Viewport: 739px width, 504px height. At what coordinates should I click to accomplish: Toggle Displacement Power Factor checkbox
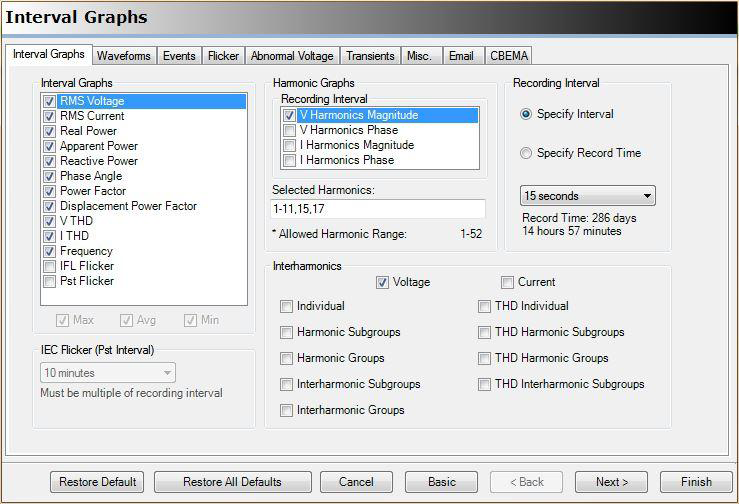tap(49, 207)
